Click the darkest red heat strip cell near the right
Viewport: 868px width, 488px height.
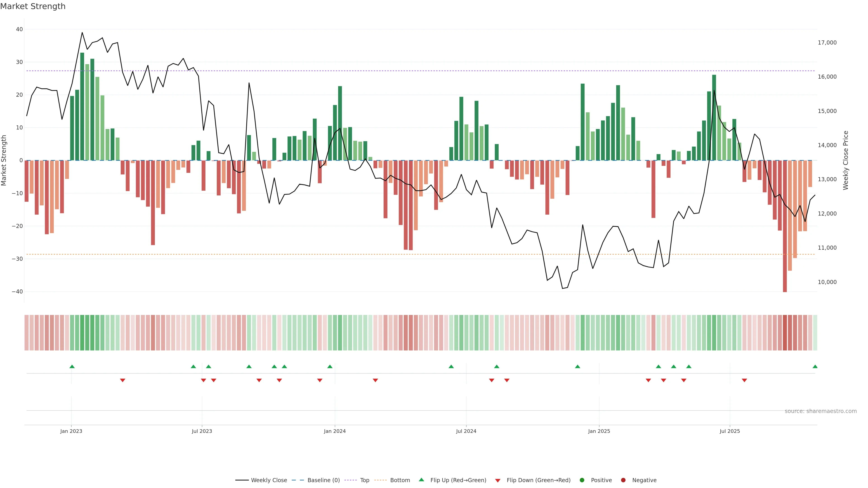coord(785,333)
